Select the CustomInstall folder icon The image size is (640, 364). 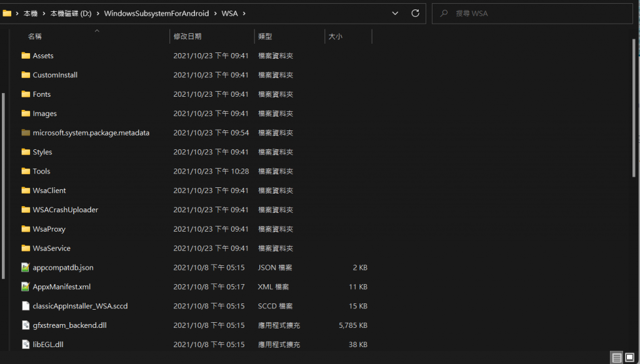point(26,75)
